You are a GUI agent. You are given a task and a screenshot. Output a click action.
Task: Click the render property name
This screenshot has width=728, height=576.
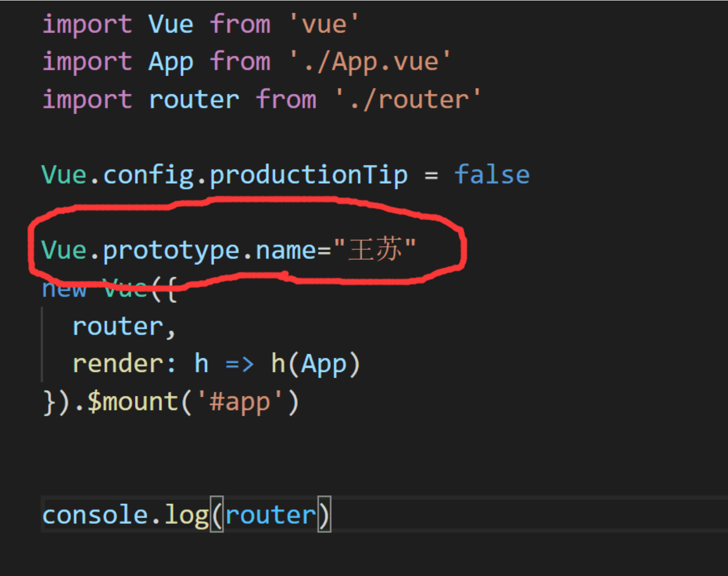point(118,364)
